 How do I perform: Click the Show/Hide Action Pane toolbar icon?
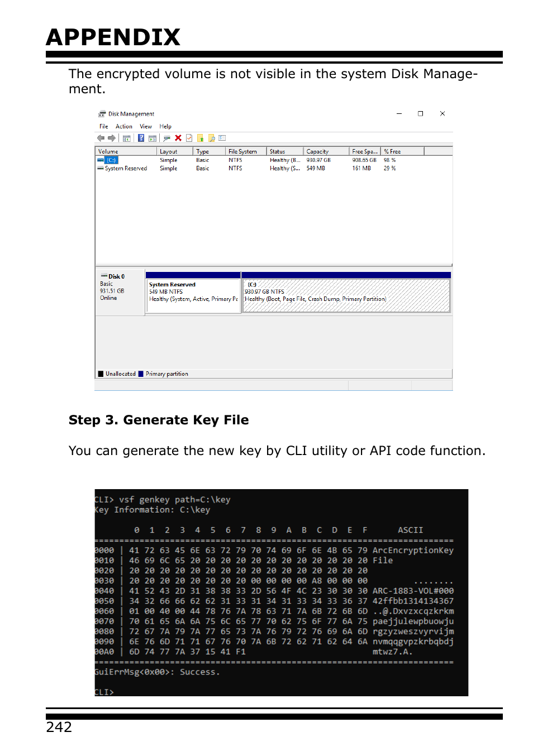[x=153, y=138]
